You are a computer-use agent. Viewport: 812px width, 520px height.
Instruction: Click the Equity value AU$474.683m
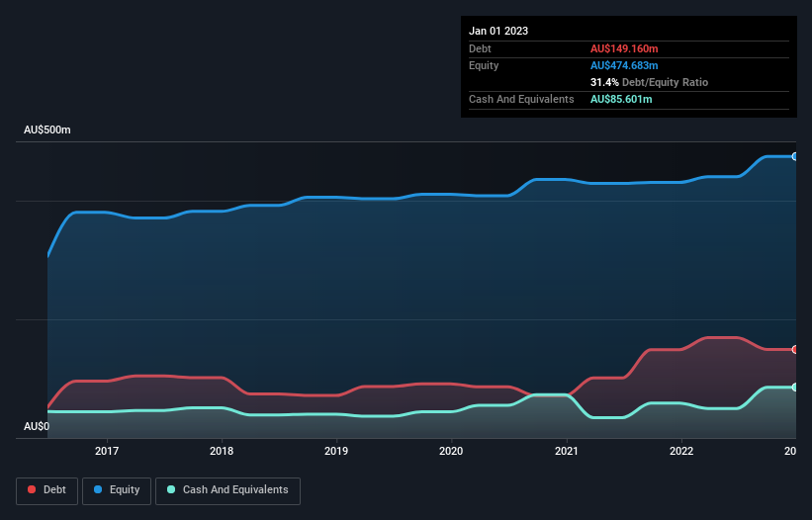tap(624, 65)
